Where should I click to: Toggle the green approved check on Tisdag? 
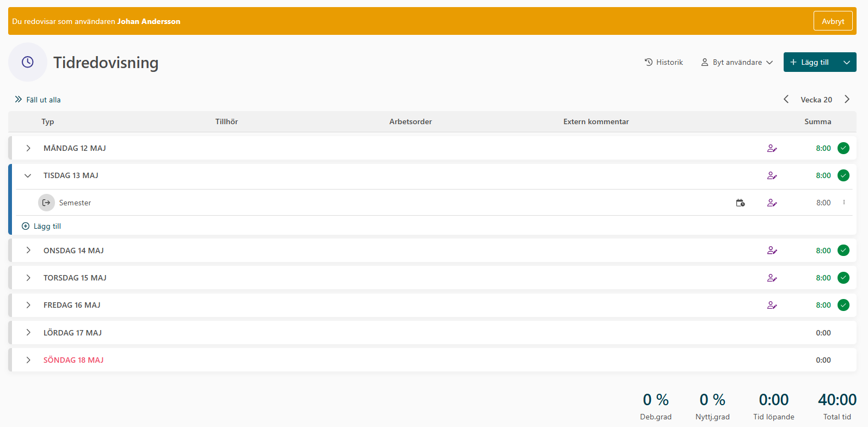[x=844, y=175]
